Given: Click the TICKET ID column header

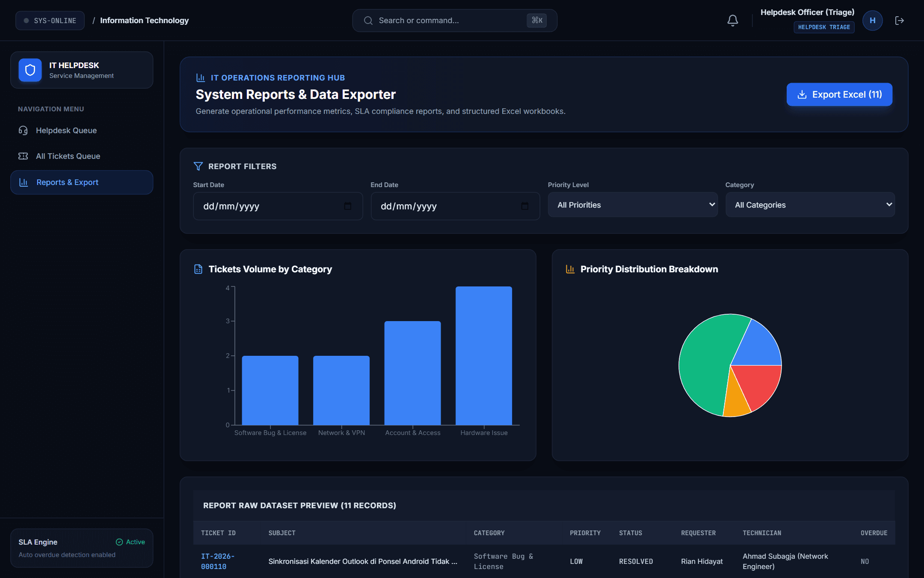Looking at the screenshot, I should point(218,533).
